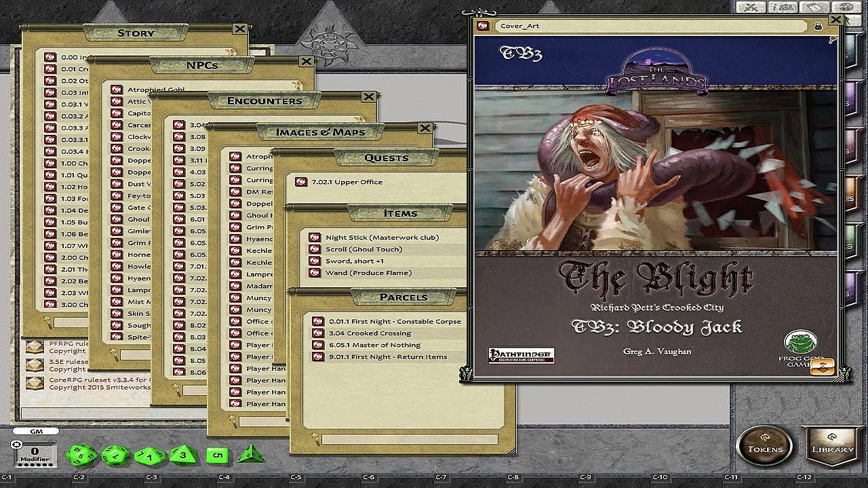Click the link icon for Night Stick (Masterwork club)
This screenshot has width=868, height=488.
pyautogui.click(x=314, y=237)
